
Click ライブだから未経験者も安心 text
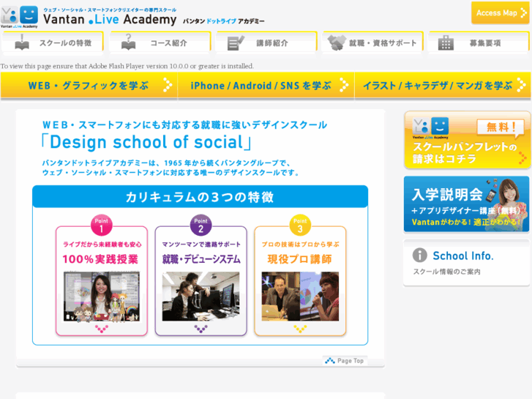pos(102,244)
